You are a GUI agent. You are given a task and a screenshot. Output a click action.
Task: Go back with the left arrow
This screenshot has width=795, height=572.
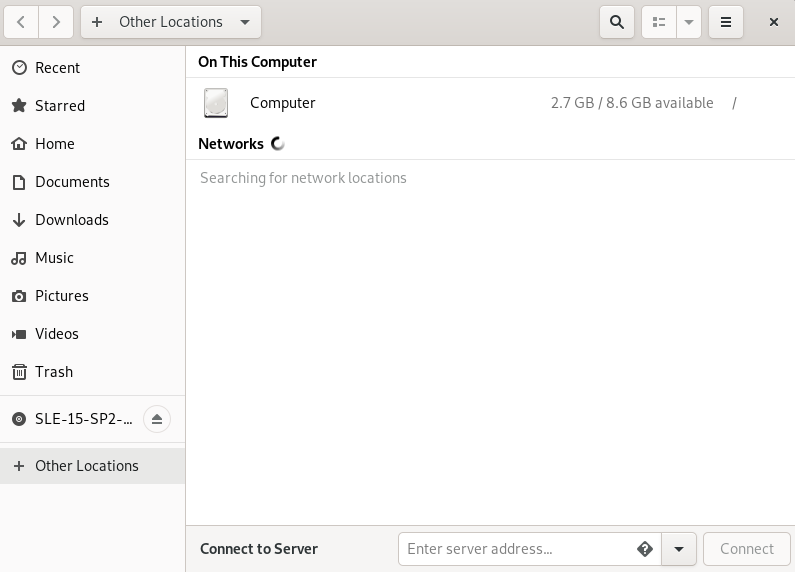(x=21, y=22)
